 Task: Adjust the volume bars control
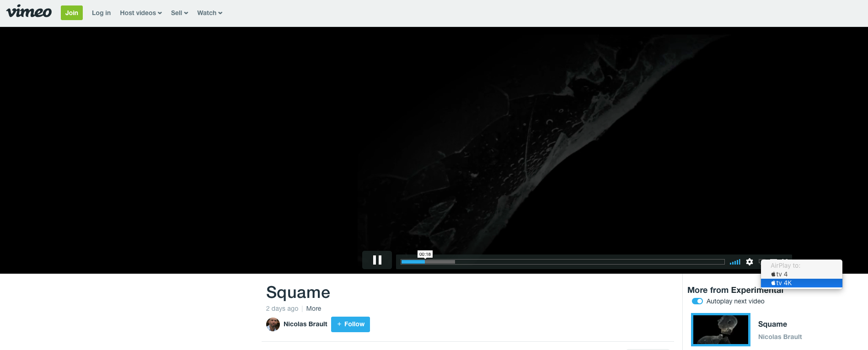coord(735,262)
